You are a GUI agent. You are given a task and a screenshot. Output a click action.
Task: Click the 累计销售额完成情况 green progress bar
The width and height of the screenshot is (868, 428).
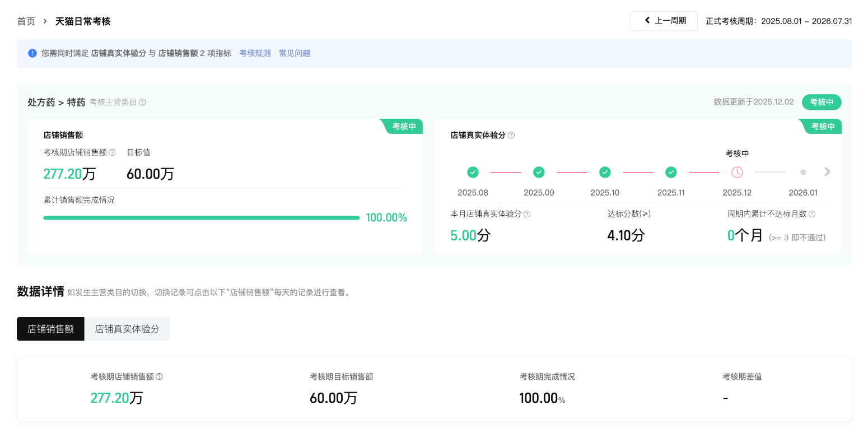(x=202, y=218)
